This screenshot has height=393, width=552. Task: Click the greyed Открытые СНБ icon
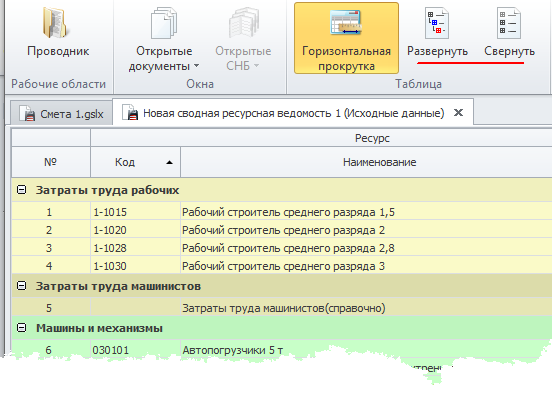pos(244,23)
